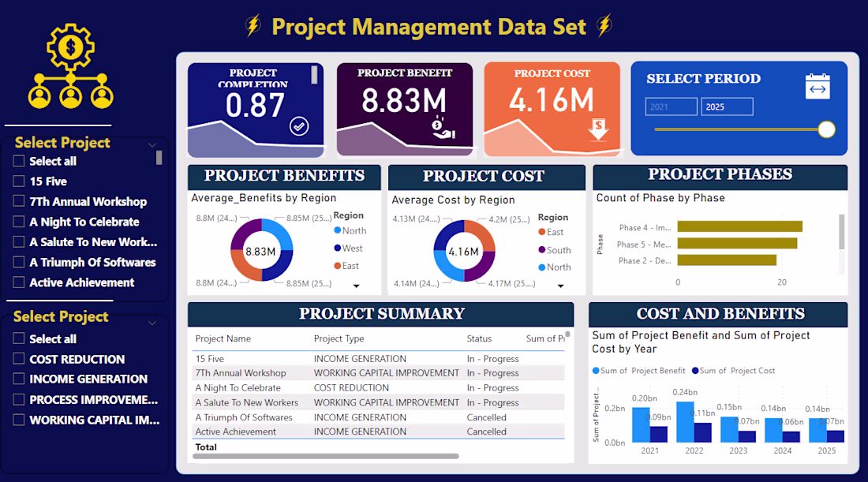This screenshot has width=868, height=482.
Task: Click the checkmark icon on Project Completion card
Action: point(299,127)
